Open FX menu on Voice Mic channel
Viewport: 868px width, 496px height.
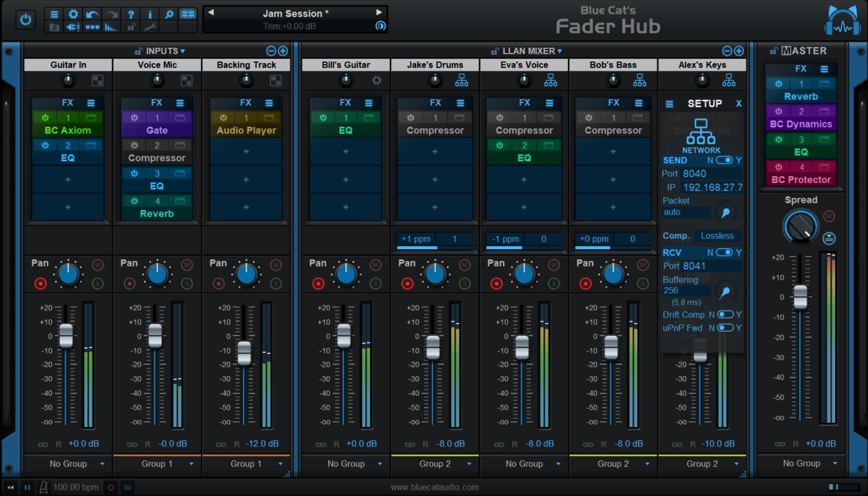point(180,103)
